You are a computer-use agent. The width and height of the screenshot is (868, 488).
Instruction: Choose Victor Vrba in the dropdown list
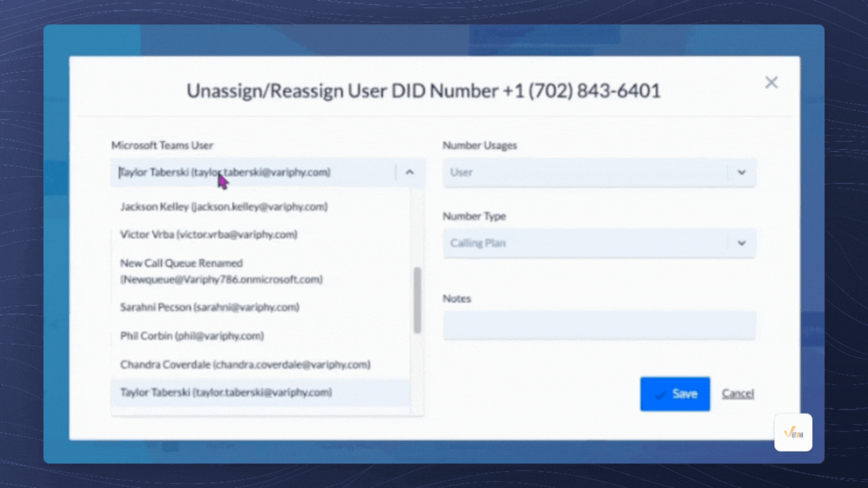coord(209,235)
